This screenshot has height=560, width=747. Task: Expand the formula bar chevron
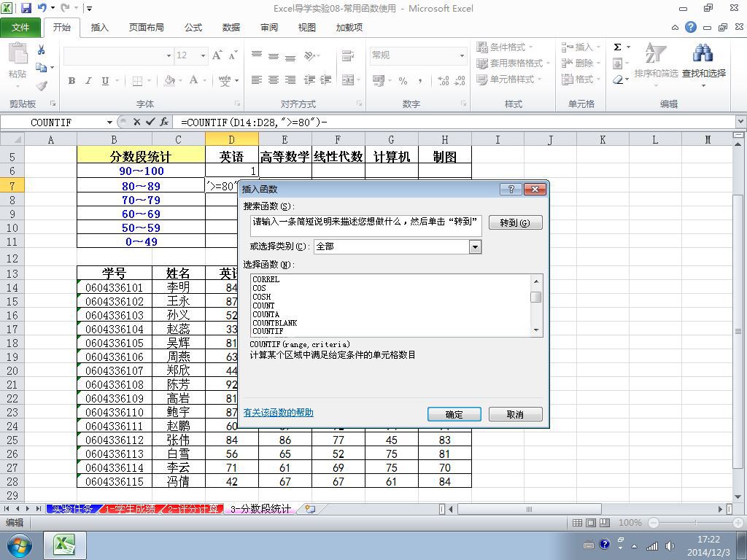coord(741,122)
